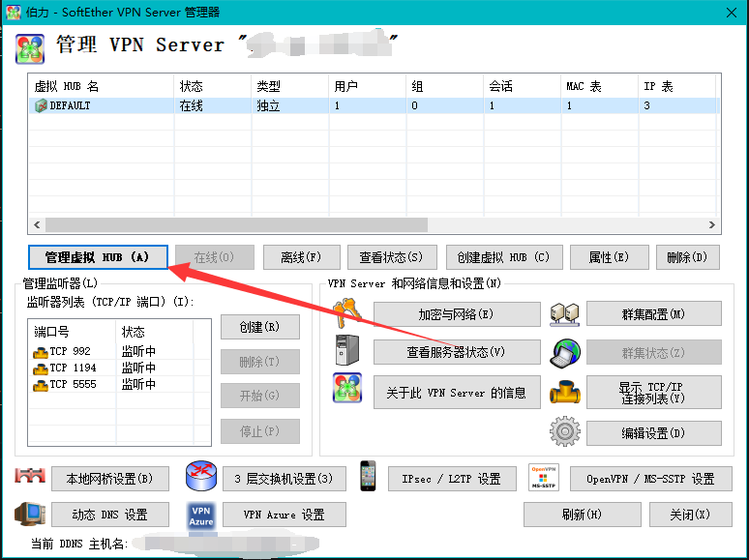Click 创建虚拟 HUB (C)
The image size is (749, 560).
pos(504,257)
